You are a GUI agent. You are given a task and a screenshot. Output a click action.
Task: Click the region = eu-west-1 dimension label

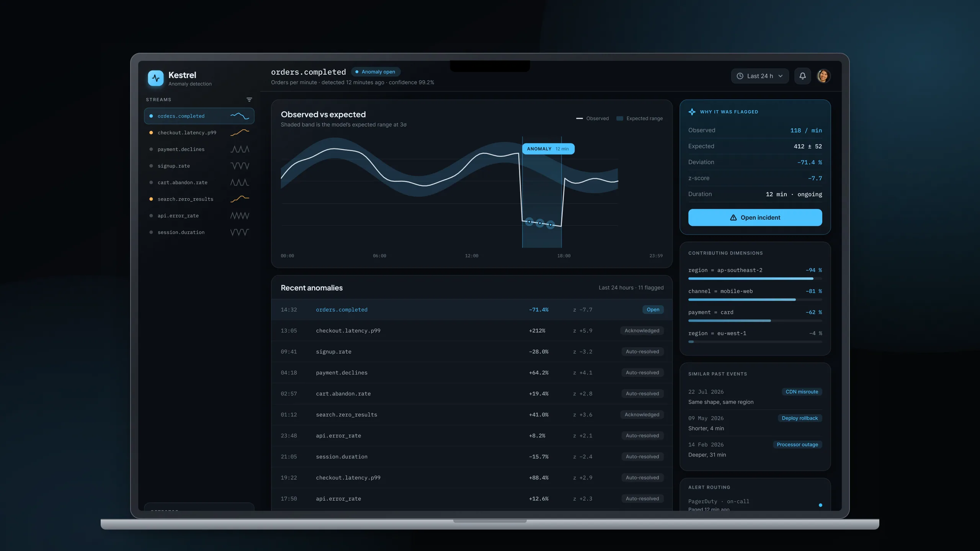[x=717, y=333]
